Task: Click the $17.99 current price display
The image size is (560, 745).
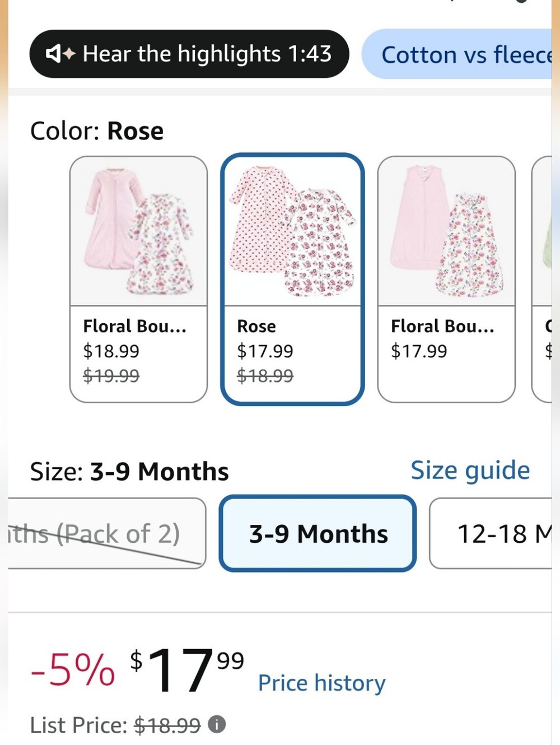Action: (187, 669)
